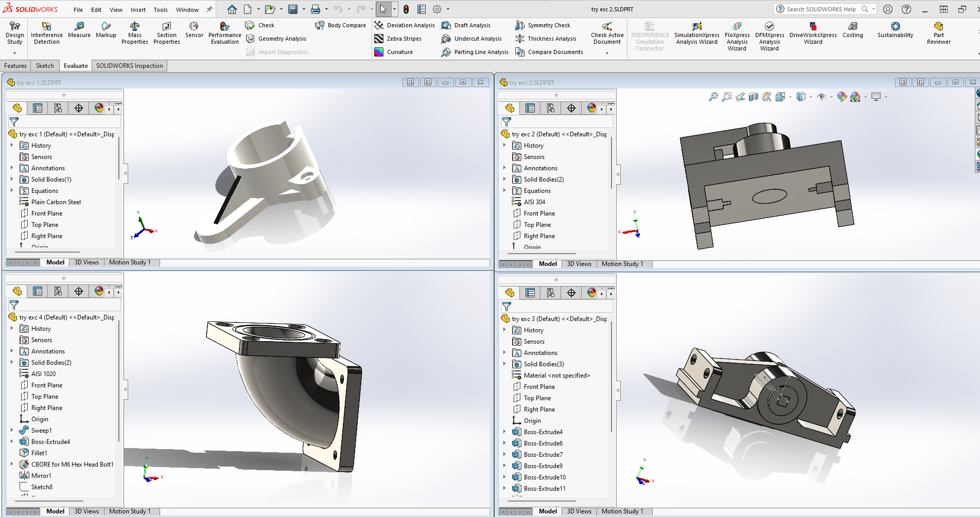Open Body Compare tool
Image resolution: width=980 pixels, height=517 pixels.
340,25
